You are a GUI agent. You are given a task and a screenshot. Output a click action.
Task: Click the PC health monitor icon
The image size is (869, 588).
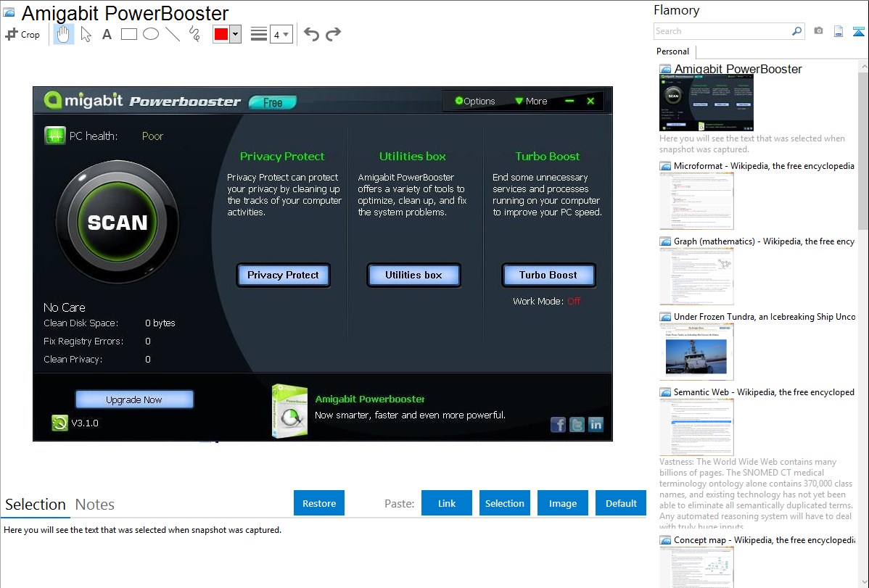[55, 136]
